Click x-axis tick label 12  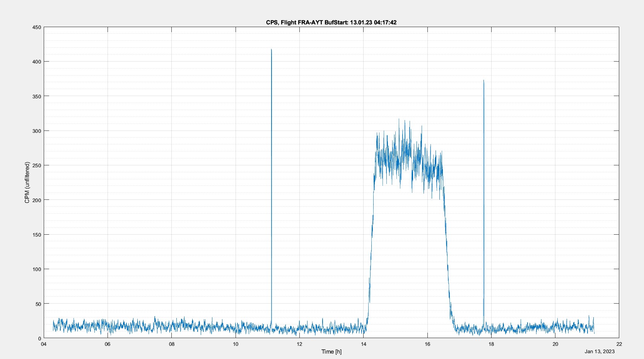click(299, 344)
